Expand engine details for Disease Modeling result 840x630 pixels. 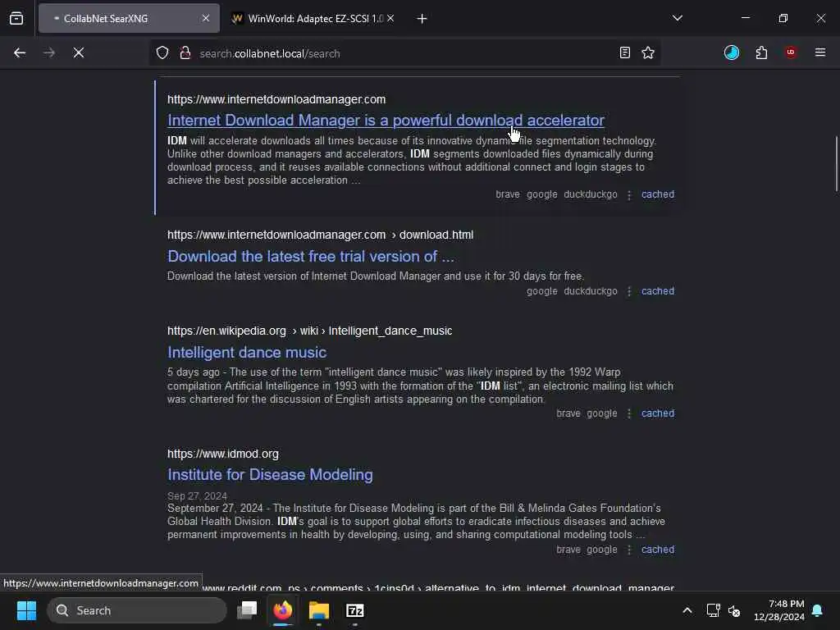[629, 550]
